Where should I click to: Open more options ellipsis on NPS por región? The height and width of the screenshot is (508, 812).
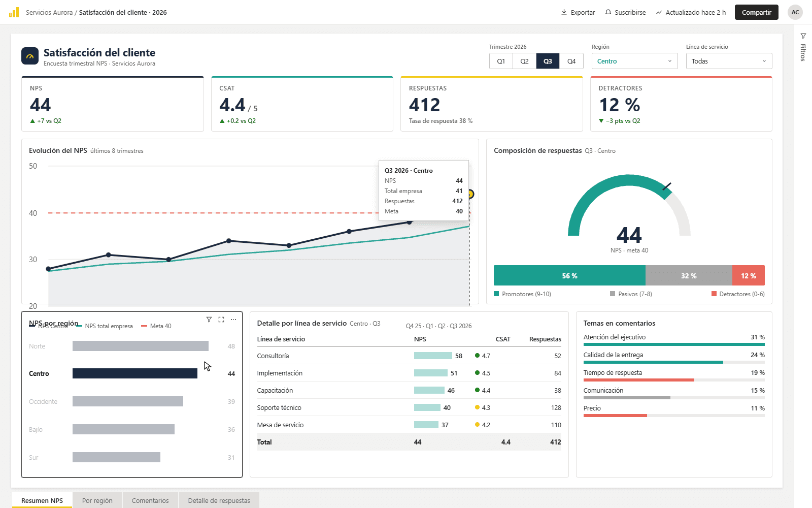[233, 320]
